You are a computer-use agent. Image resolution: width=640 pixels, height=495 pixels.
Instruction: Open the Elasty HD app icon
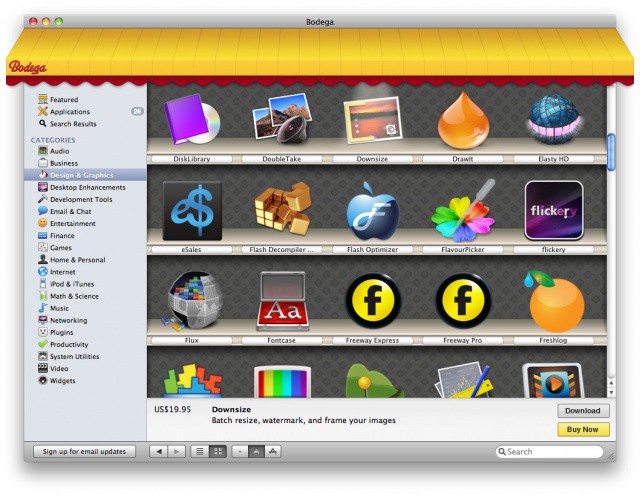554,121
